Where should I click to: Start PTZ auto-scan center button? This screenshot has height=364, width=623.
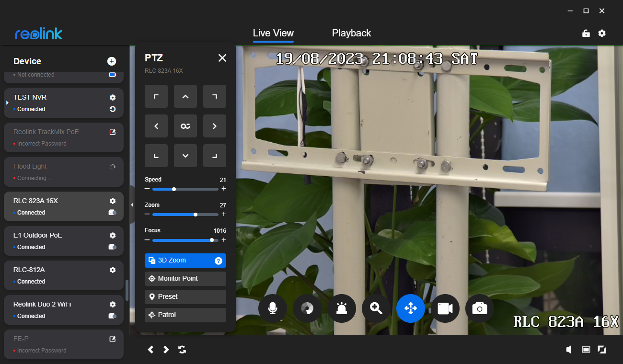(185, 126)
